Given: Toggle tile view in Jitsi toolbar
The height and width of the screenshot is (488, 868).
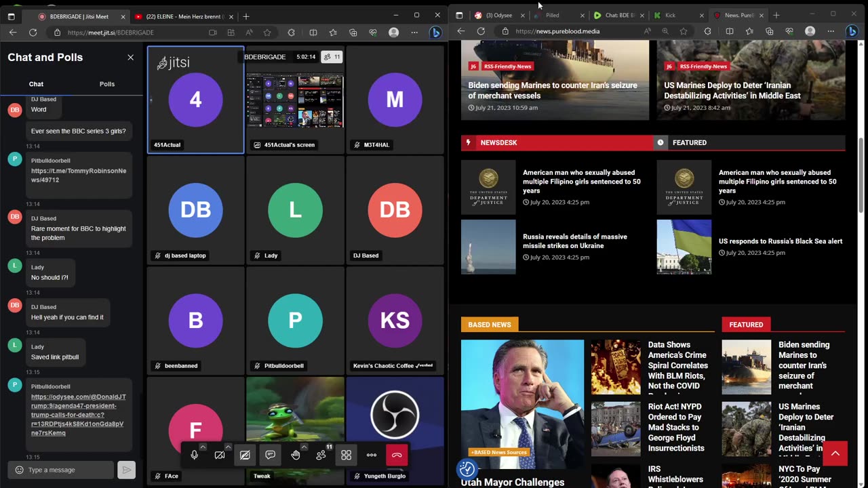Looking at the screenshot, I should point(346,455).
